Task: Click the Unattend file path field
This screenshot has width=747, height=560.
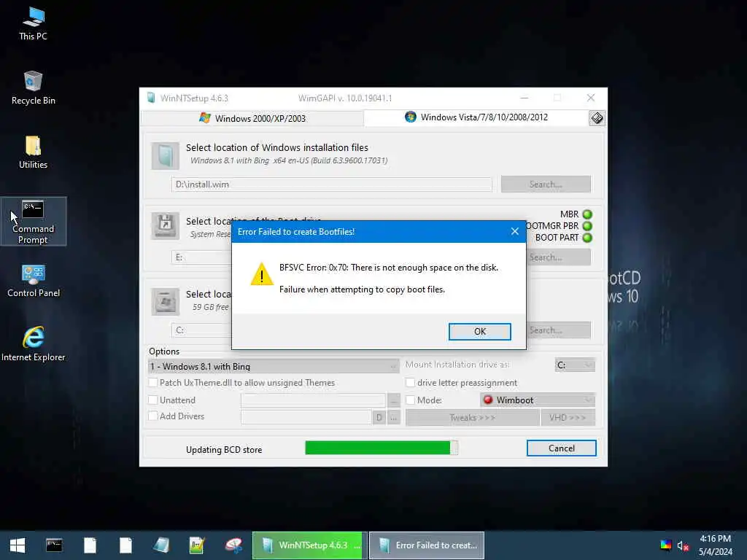Action: tap(313, 400)
